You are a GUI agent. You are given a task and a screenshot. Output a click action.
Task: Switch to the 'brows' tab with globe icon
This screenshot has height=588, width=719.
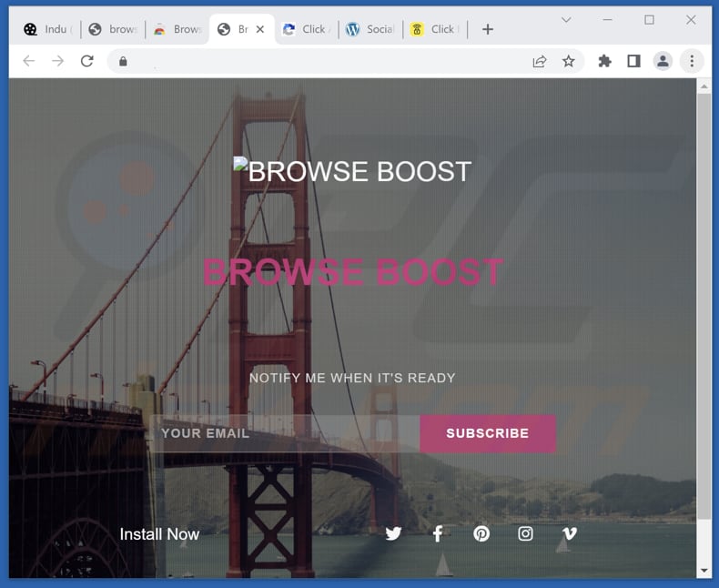click(x=113, y=29)
